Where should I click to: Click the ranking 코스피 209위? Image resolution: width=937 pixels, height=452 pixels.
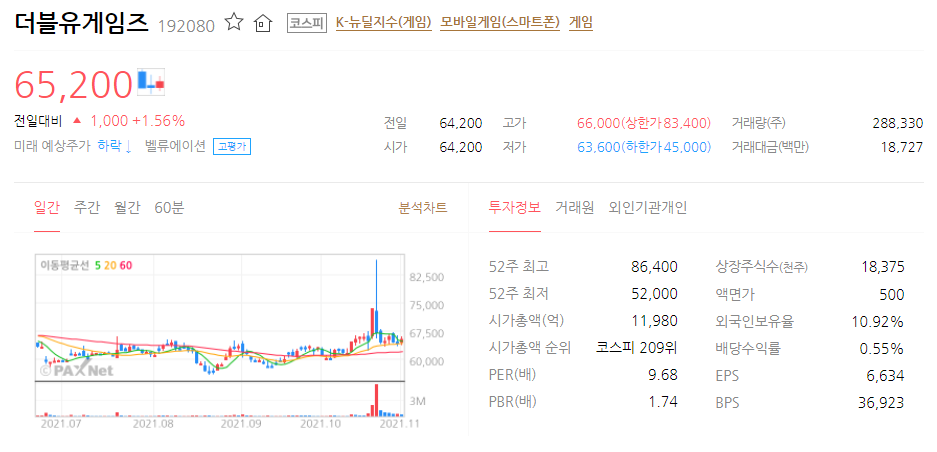tap(638, 347)
